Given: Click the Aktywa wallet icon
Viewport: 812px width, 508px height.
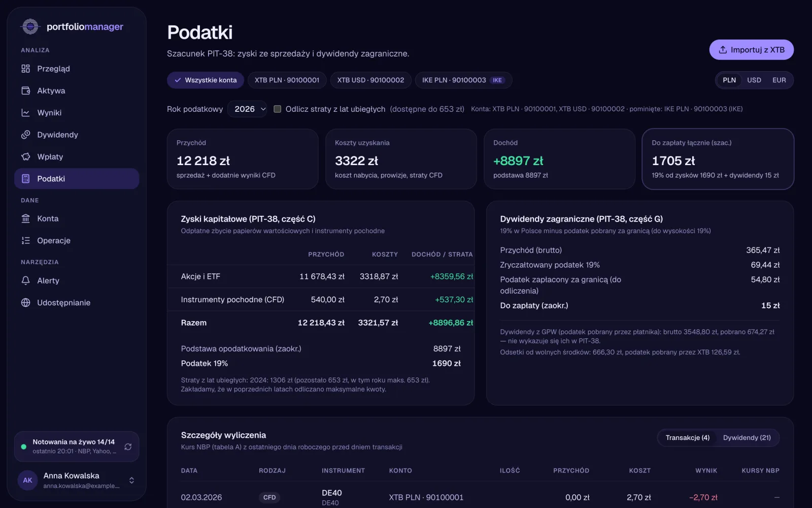Looking at the screenshot, I should point(26,90).
